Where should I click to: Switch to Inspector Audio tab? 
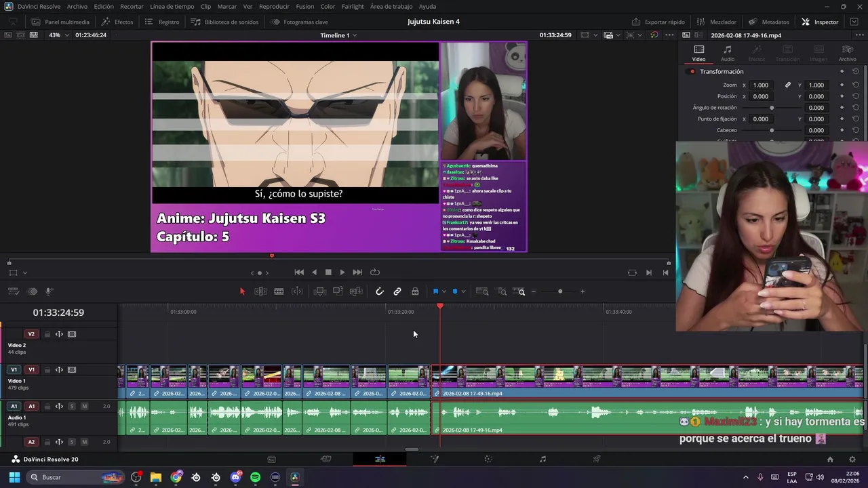pos(727,53)
